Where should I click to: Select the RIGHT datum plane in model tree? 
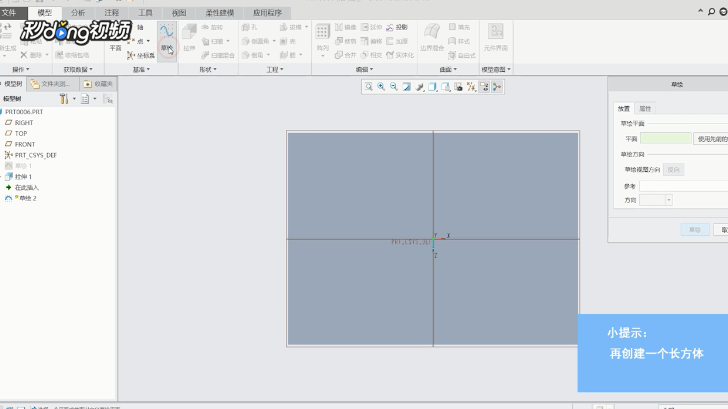point(19,123)
